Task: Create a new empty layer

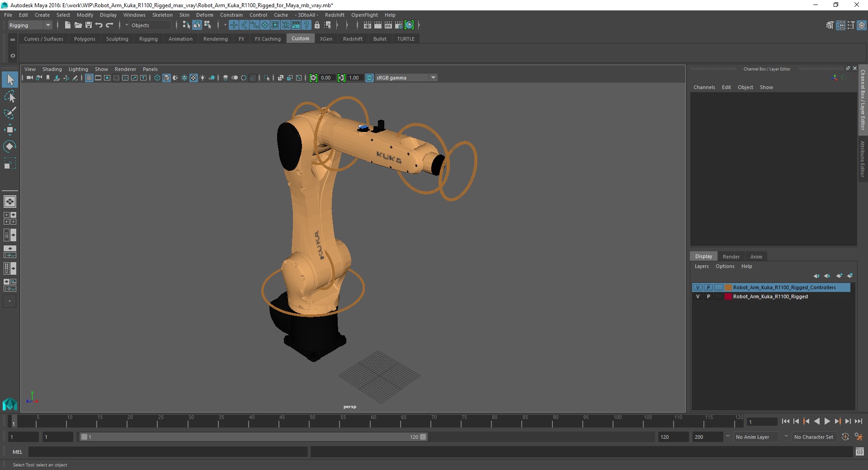Action: coord(839,276)
